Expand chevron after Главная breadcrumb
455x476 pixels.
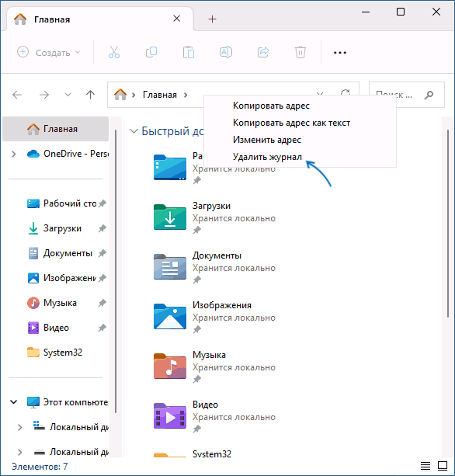(186, 95)
